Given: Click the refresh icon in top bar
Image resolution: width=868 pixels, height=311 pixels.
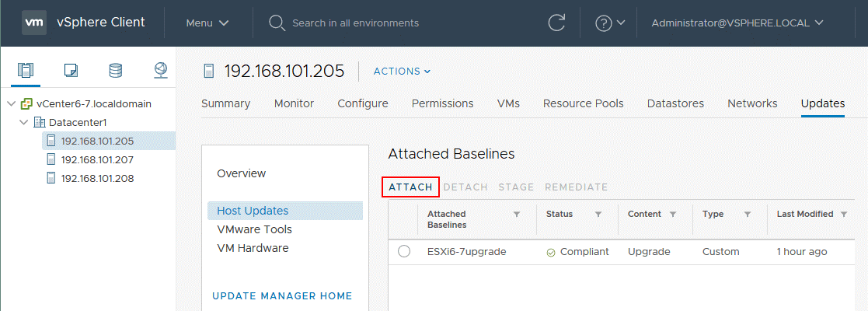Looking at the screenshot, I should click(x=556, y=23).
